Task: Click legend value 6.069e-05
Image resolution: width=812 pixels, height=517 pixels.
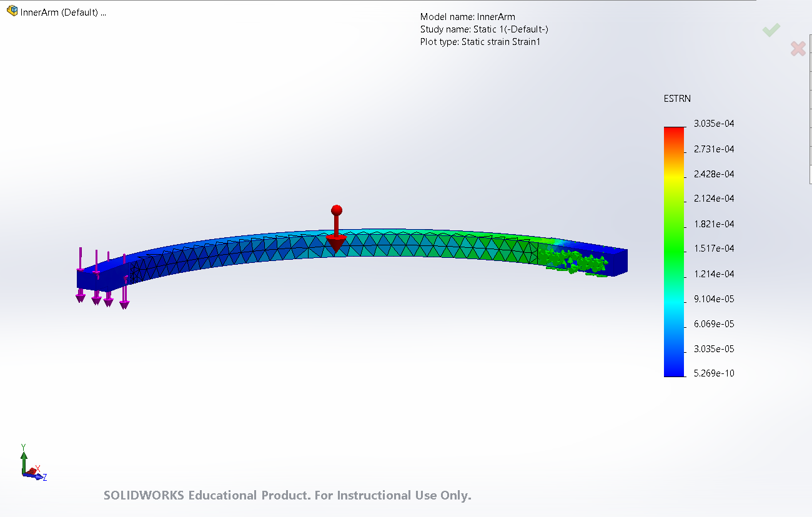Action: click(x=714, y=323)
